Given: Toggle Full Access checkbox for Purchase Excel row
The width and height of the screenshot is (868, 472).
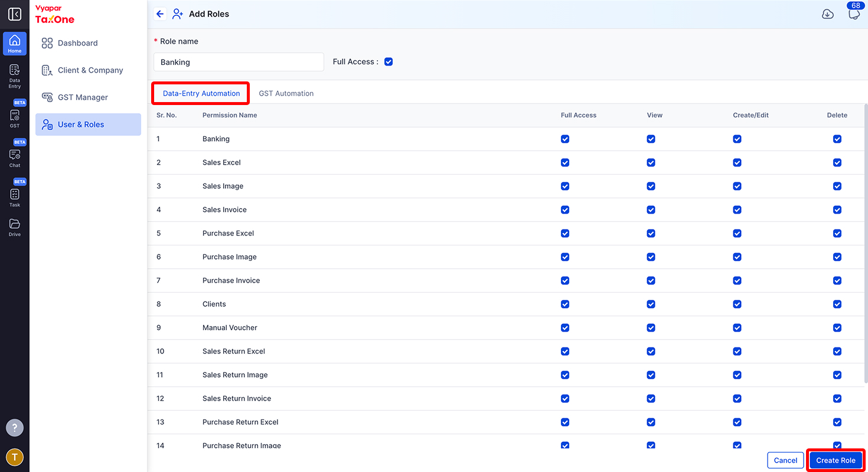Looking at the screenshot, I should point(565,233).
